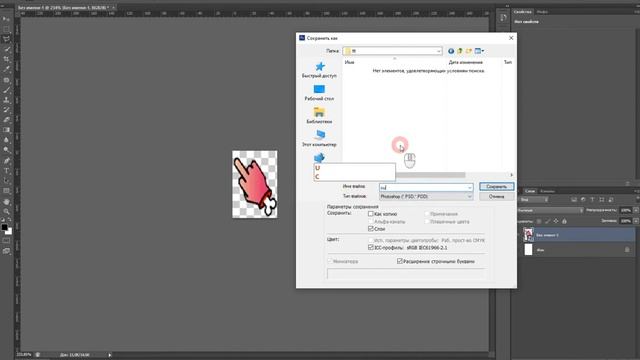Viewport: 640px width, 360px height.
Task: Select the Eyedropper tool
Action: point(6,69)
